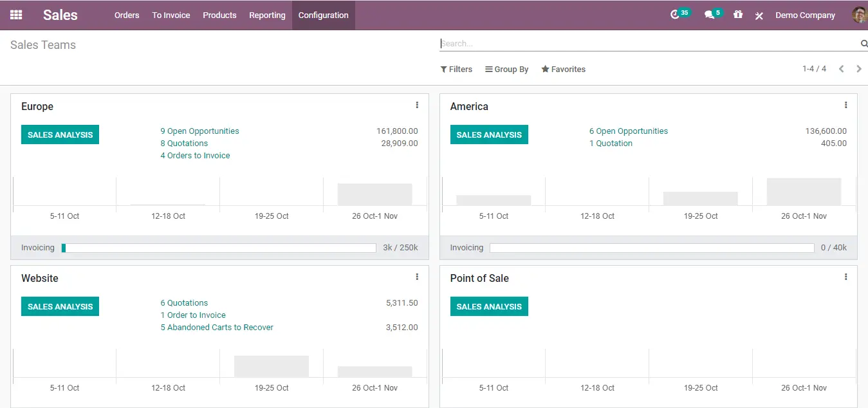This screenshot has height=408, width=868.
Task: Open the Filters dropdown
Action: (x=456, y=69)
